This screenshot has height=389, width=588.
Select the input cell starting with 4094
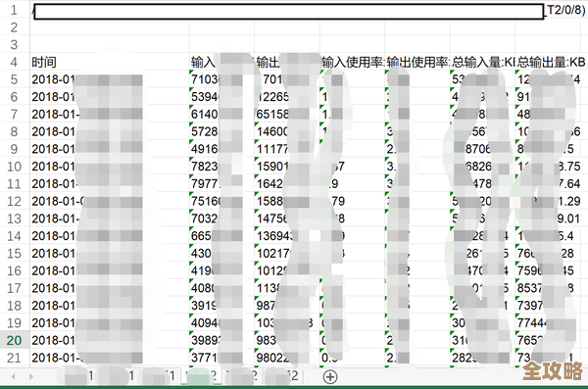(x=221, y=323)
